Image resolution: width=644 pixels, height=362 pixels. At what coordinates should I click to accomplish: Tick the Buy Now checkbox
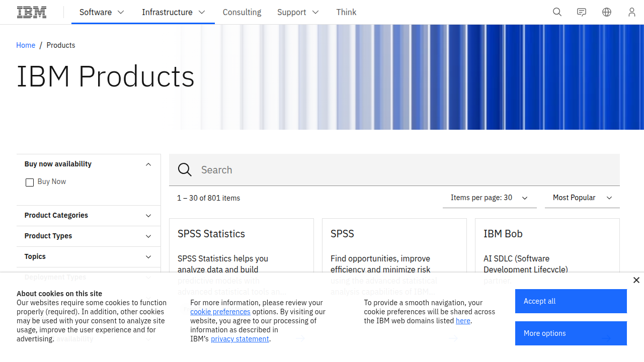[30, 182]
